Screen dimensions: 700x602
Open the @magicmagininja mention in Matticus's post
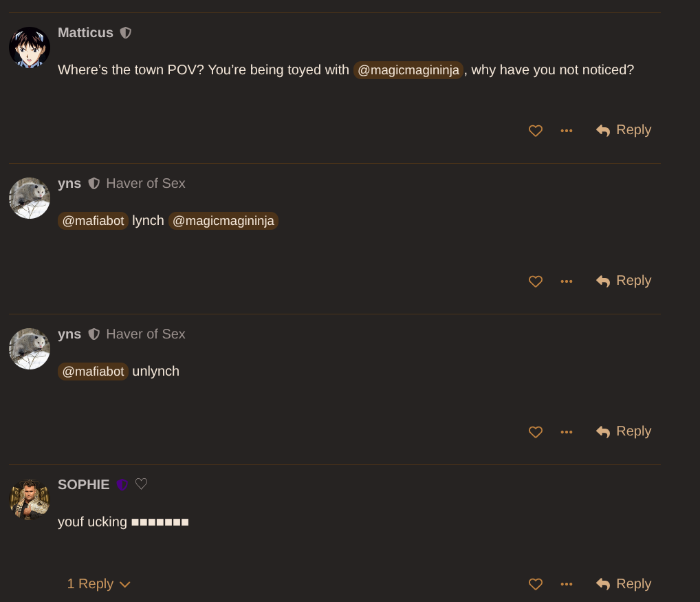click(408, 70)
